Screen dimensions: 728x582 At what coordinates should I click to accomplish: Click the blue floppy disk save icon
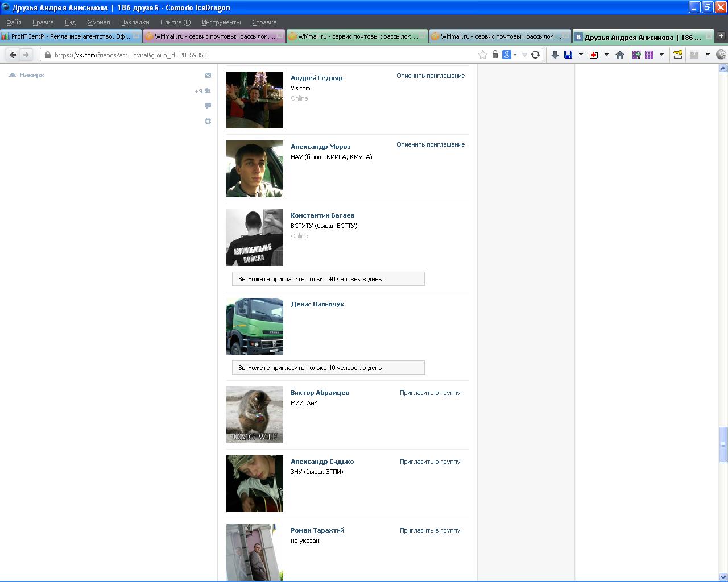568,55
